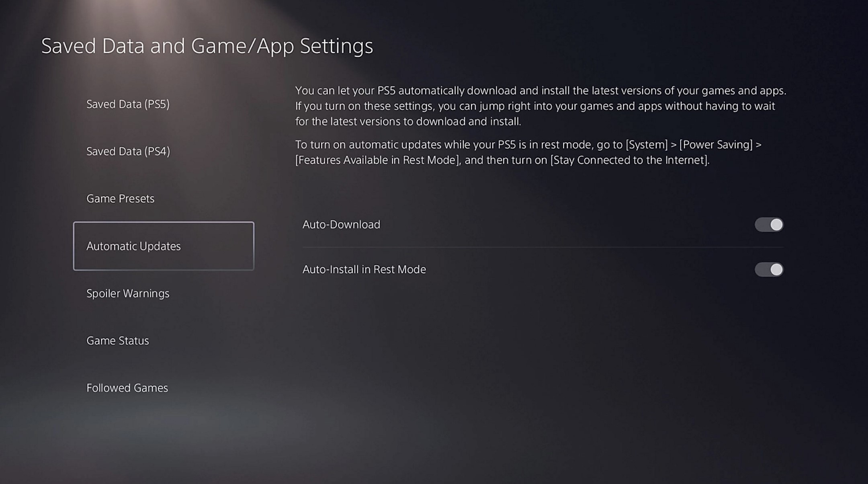Select Automatic Updates sidebar item

(163, 246)
